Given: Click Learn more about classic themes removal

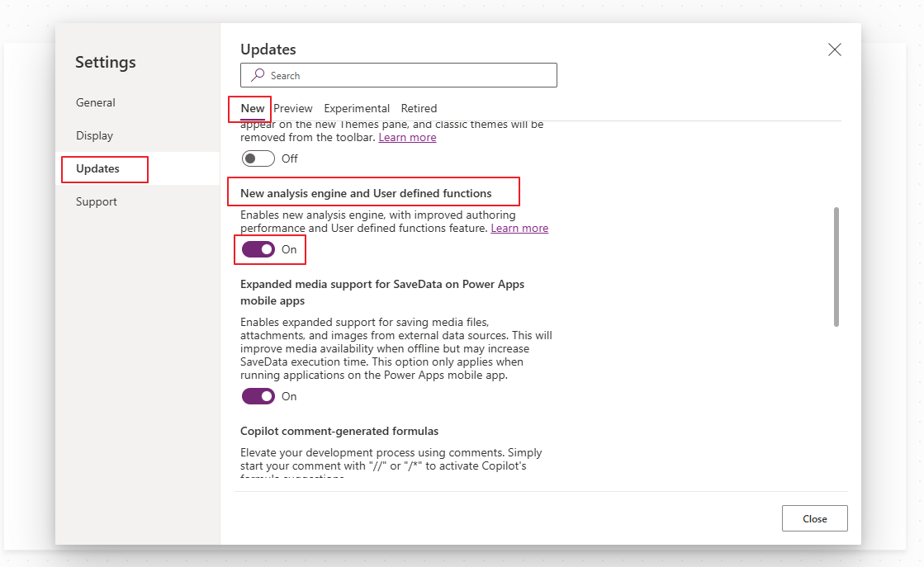Looking at the screenshot, I should (407, 137).
